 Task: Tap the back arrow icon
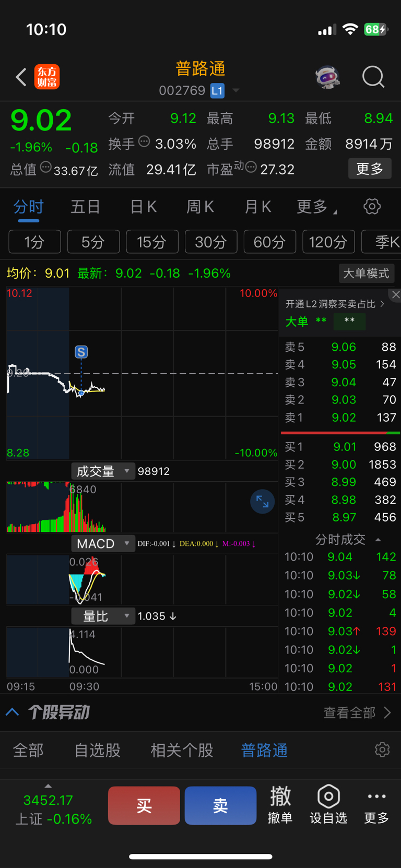(x=21, y=77)
